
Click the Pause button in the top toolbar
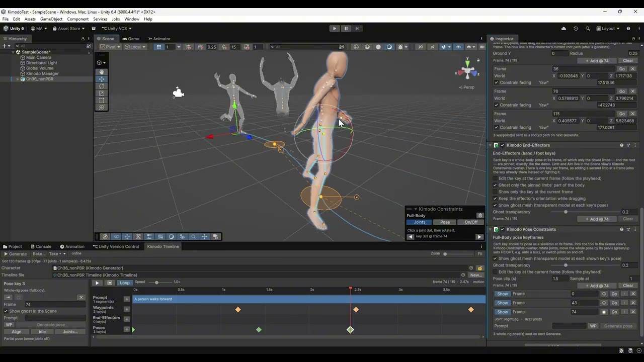[x=346, y=29]
